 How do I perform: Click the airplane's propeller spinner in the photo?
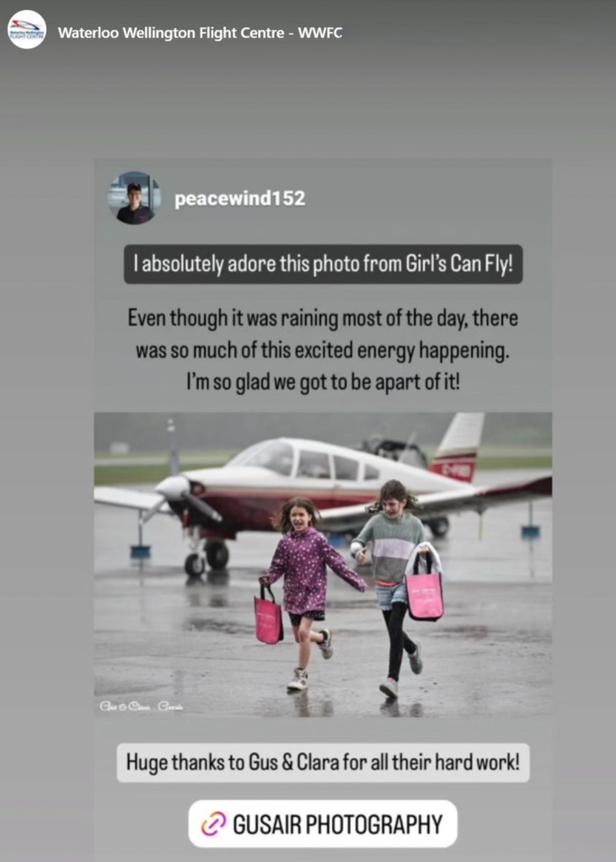point(173,487)
